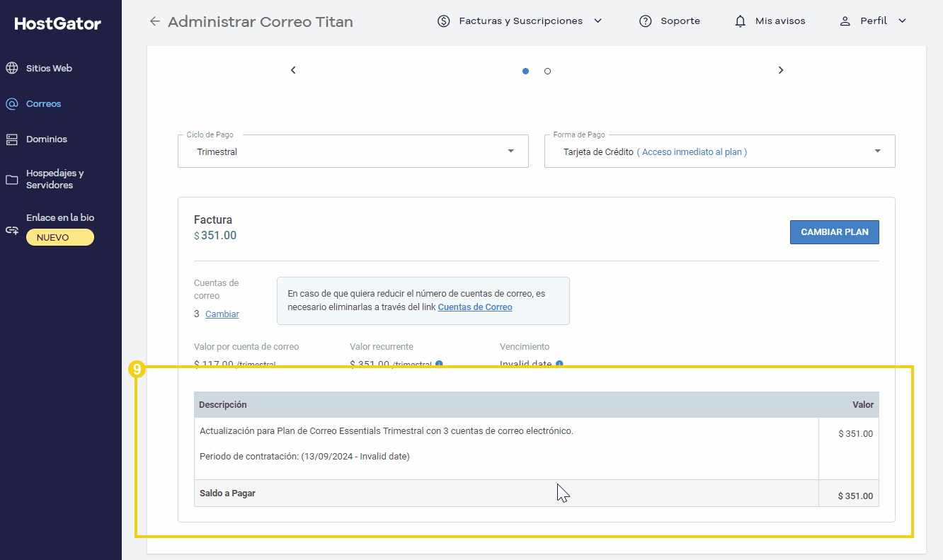Click the Vencimiento label

click(x=525, y=347)
